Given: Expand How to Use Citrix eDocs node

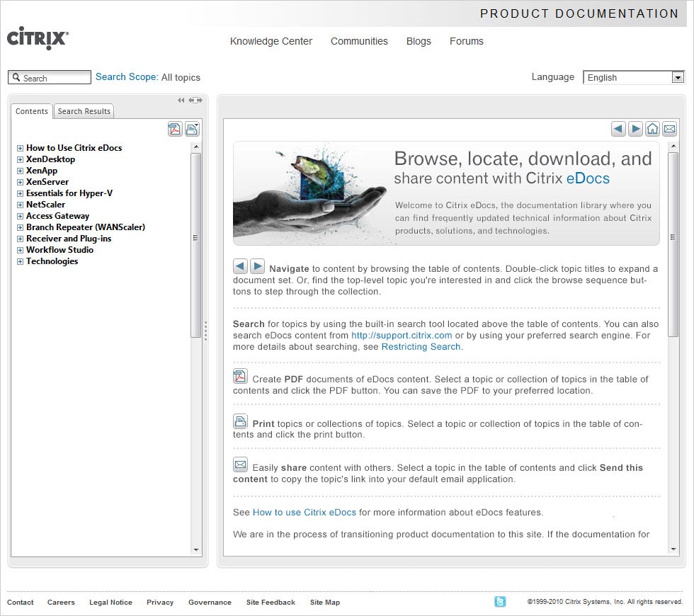Looking at the screenshot, I should point(20,148).
